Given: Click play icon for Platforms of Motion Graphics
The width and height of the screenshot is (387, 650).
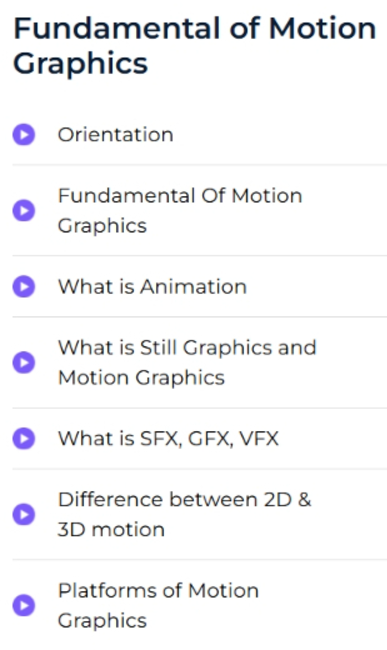Looking at the screenshot, I should point(24,606).
